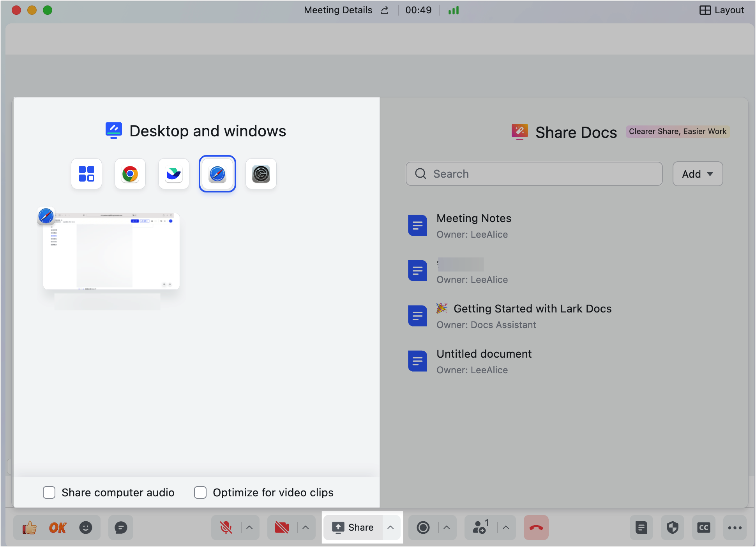
Task: Expand the camera options chevron
Action: point(306,528)
